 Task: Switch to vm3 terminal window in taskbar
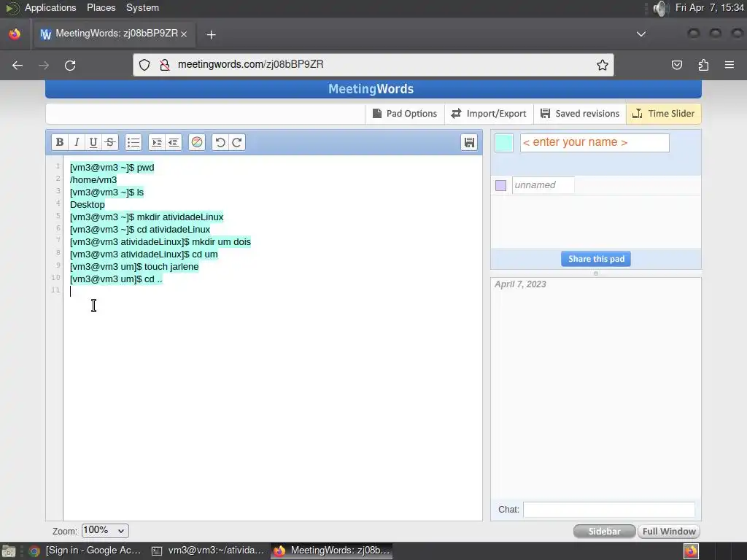[208, 551]
